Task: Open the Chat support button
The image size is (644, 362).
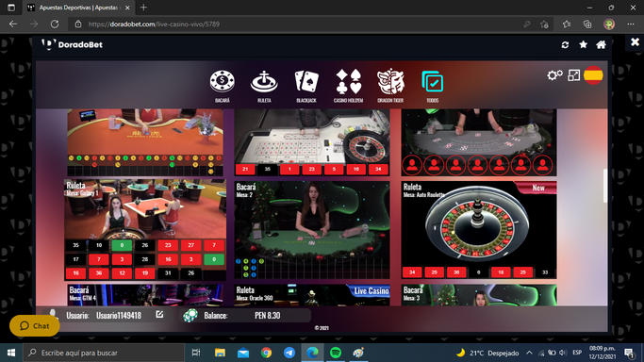Action: click(35, 326)
